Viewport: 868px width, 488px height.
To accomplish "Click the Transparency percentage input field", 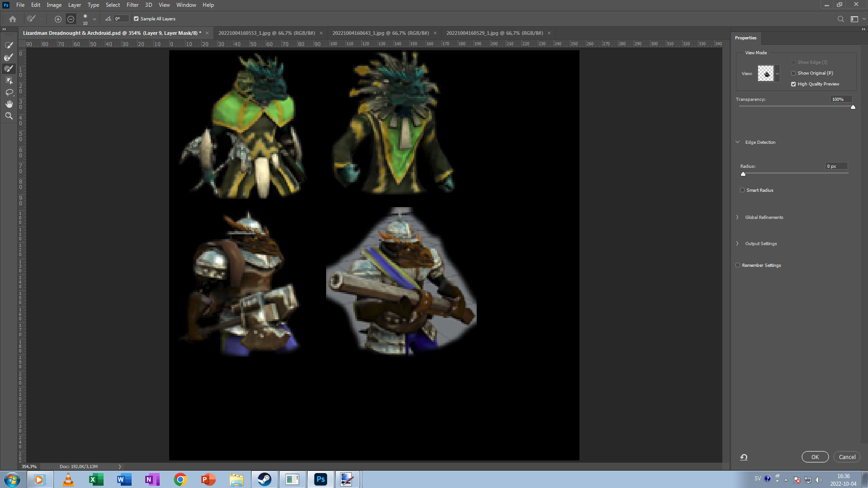I will tap(841, 99).
